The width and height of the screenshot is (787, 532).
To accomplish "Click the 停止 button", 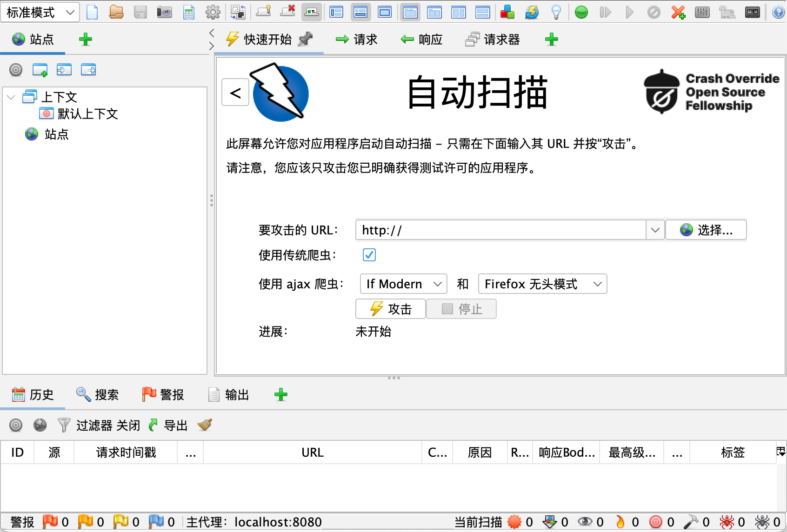I will tap(461, 309).
